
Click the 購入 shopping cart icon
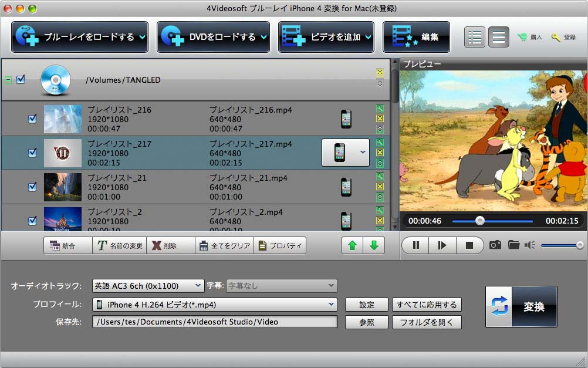[x=522, y=37]
